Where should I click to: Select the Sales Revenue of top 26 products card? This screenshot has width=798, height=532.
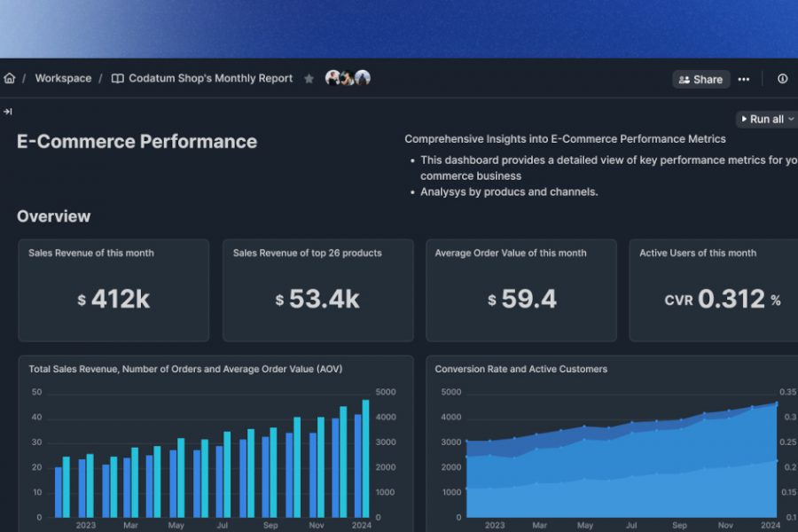pyautogui.click(x=317, y=290)
